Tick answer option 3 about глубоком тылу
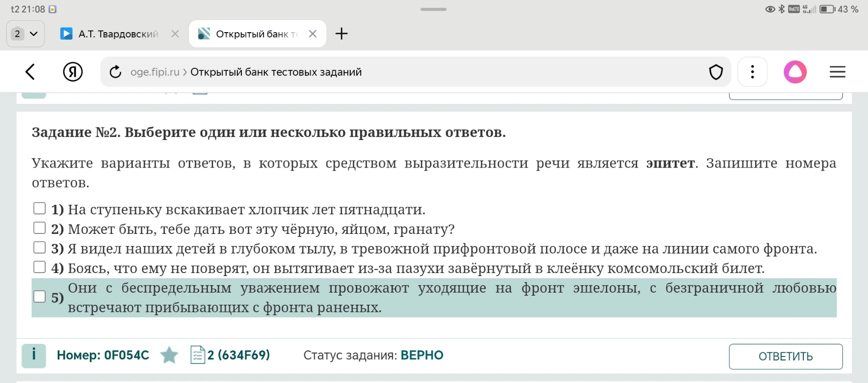The image size is (868, 383). [40, 247]
